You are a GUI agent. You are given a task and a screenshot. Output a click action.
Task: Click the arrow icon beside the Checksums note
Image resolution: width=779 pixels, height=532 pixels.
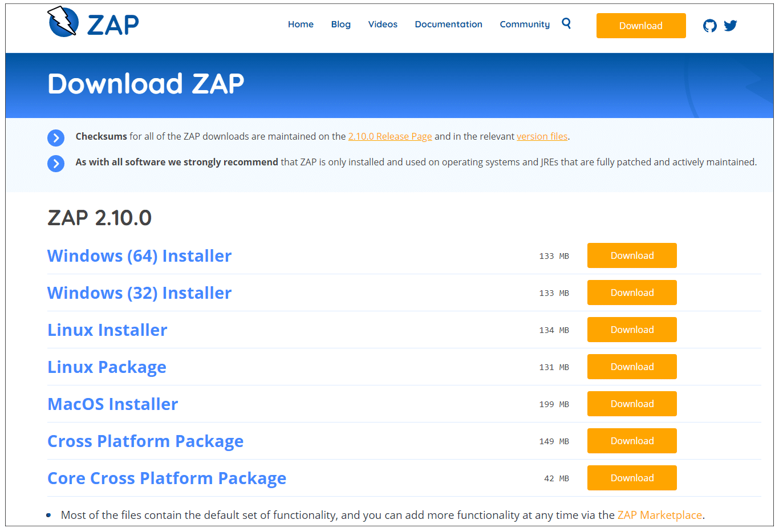tap(56, 137)
